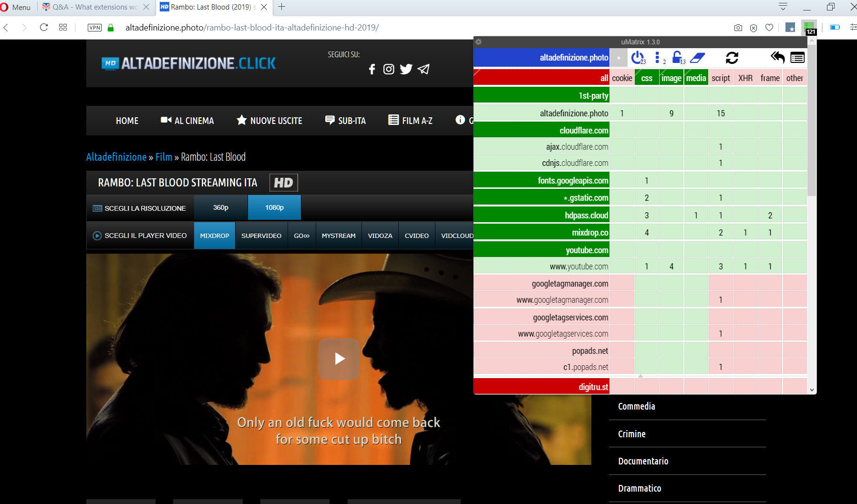Click the hdpass.cloud row label

pyautogui.click(x=541, y=215)
